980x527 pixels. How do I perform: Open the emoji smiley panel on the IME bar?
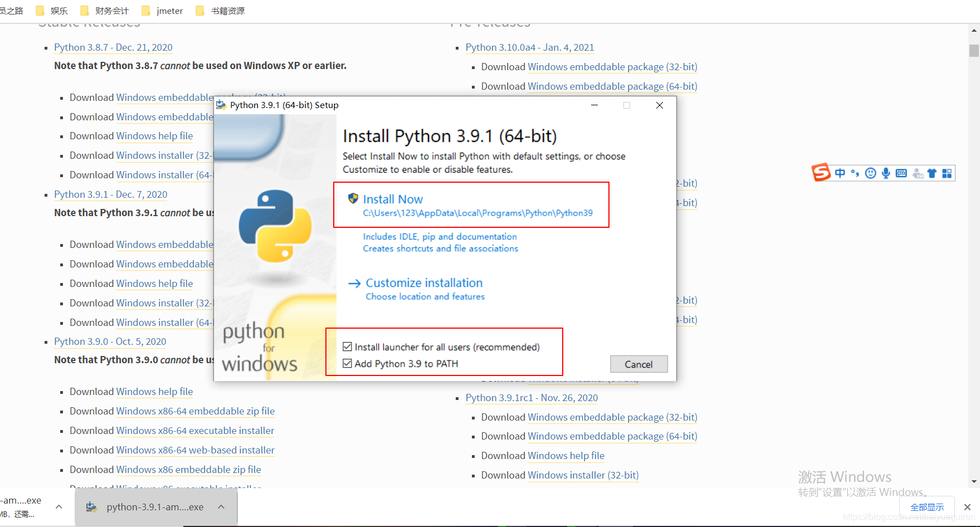coord(870,173)
